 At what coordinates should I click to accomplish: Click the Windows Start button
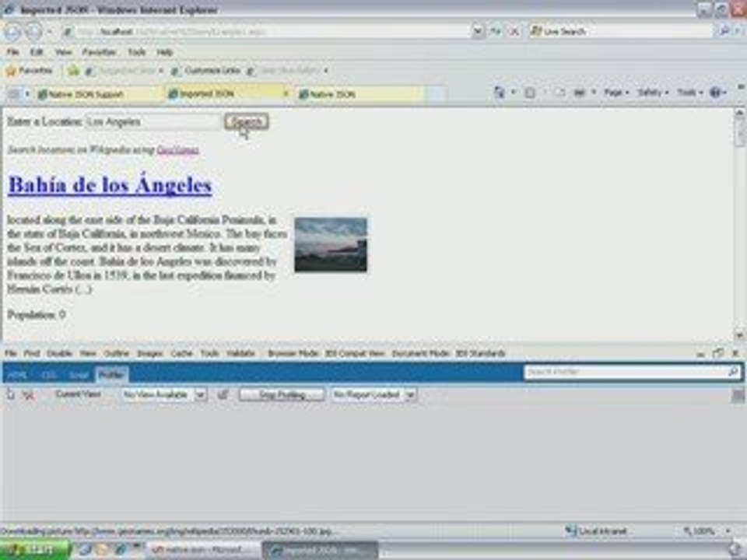click(x=34, y=550)
